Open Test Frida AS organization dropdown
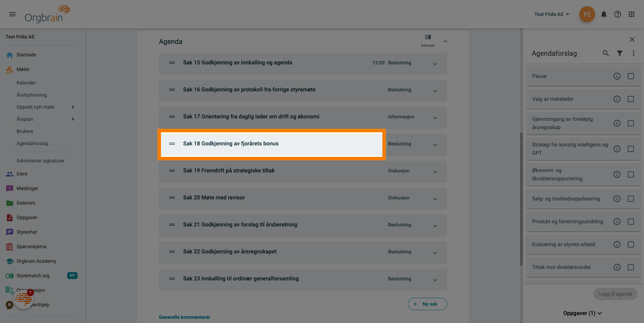644x323 pixels. [x=552, y=14]
